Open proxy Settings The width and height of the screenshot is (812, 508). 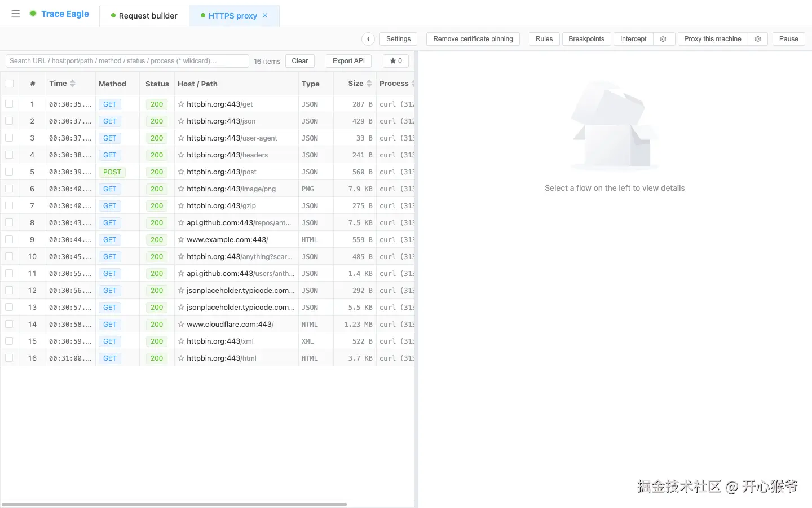coord(399,39)
